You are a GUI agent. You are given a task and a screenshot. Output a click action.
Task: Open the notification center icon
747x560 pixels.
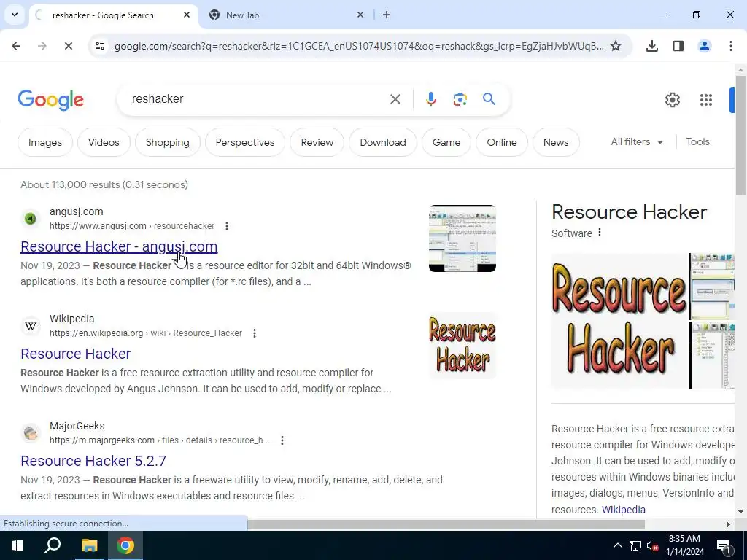pyautogui.click(x=724, y=545)
